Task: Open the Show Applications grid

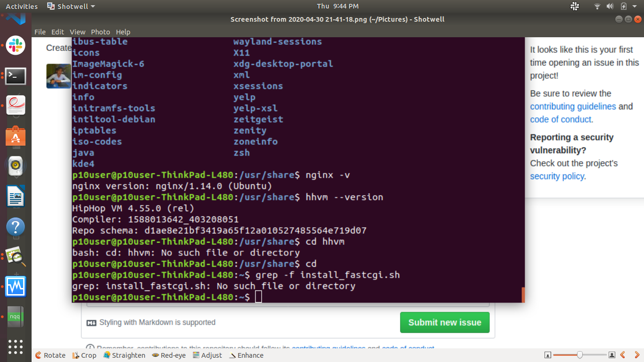Action: point(16,347)
